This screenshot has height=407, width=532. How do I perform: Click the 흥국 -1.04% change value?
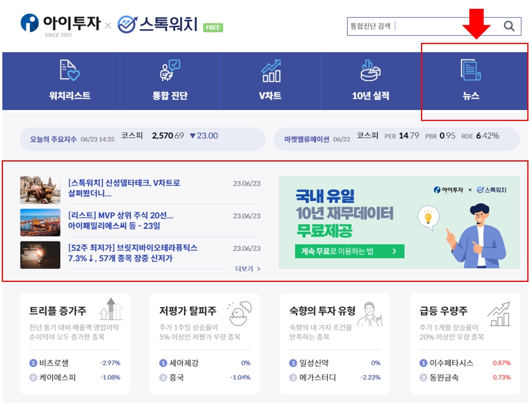pos(240,378)
